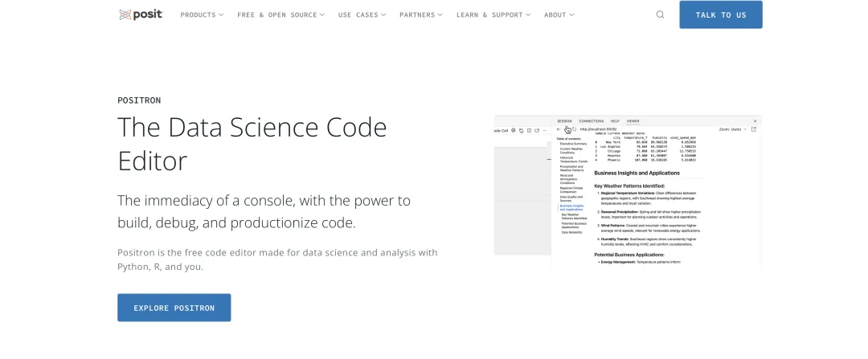868x359 pixels.
Task: Open the site search magnifier icon
Action: 660,14
